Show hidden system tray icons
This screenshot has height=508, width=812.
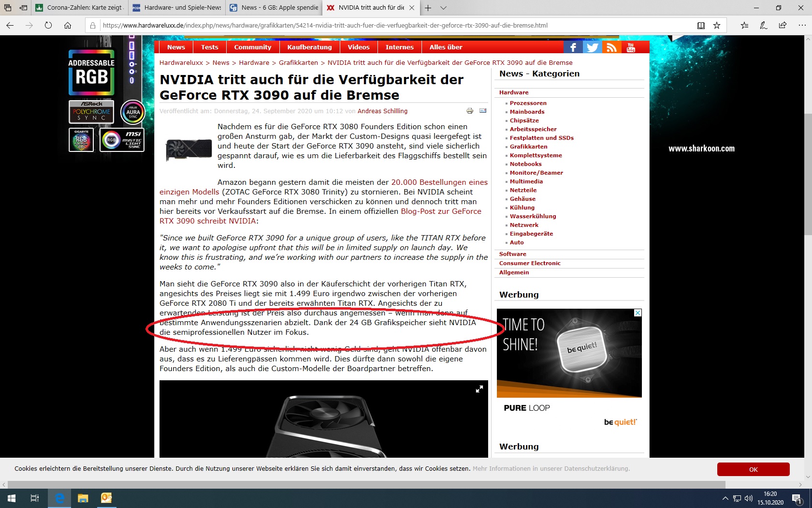[725, 498]
